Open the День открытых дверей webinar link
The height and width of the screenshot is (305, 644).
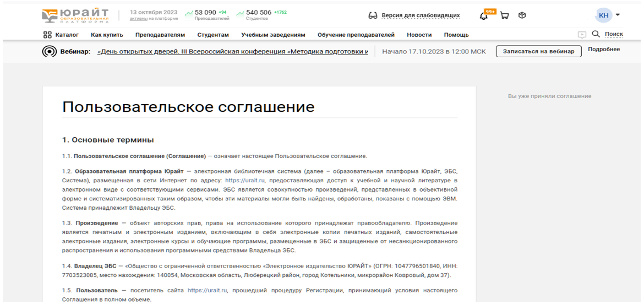[233, 52]
